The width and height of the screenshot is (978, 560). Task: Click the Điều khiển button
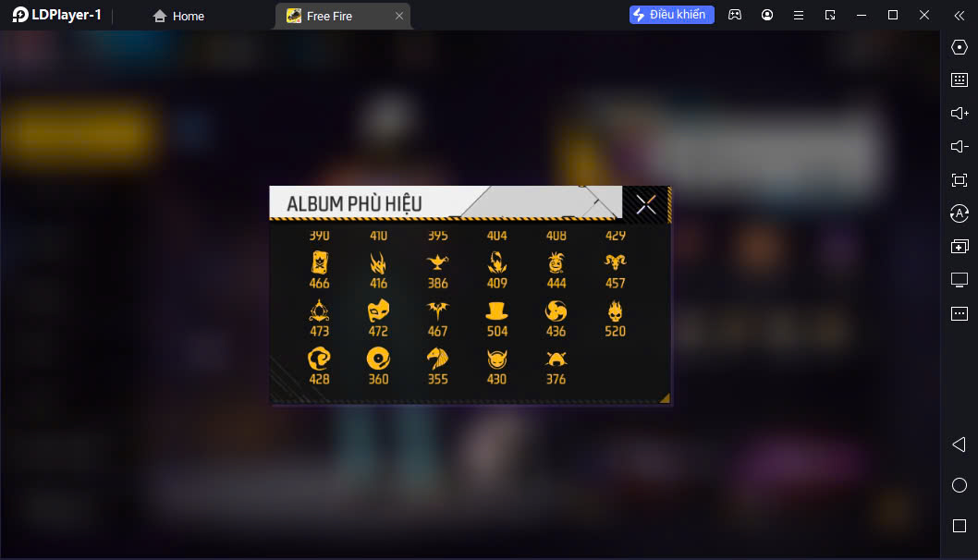pyautogui.click(x=671, y=15)
